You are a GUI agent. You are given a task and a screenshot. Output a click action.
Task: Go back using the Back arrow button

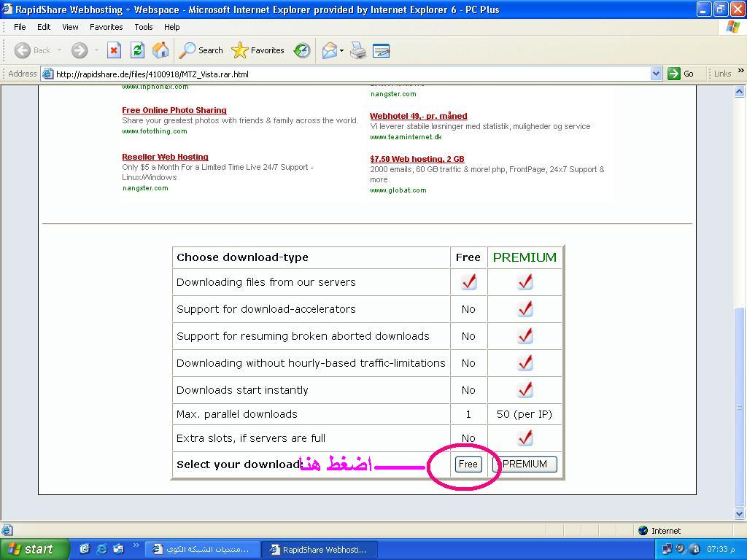tap(23, 50)
